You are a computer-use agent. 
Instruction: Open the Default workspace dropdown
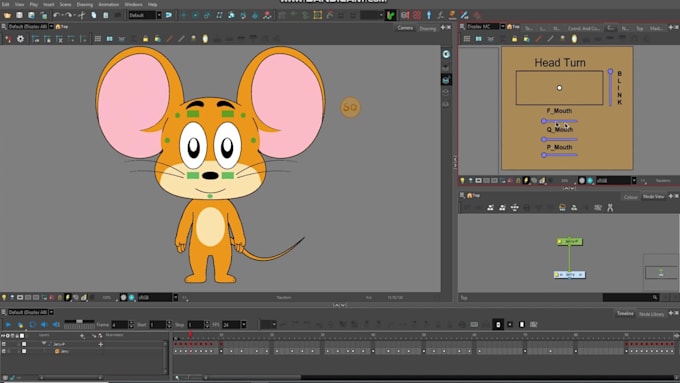pyautogui.click(x=159, y=15)
